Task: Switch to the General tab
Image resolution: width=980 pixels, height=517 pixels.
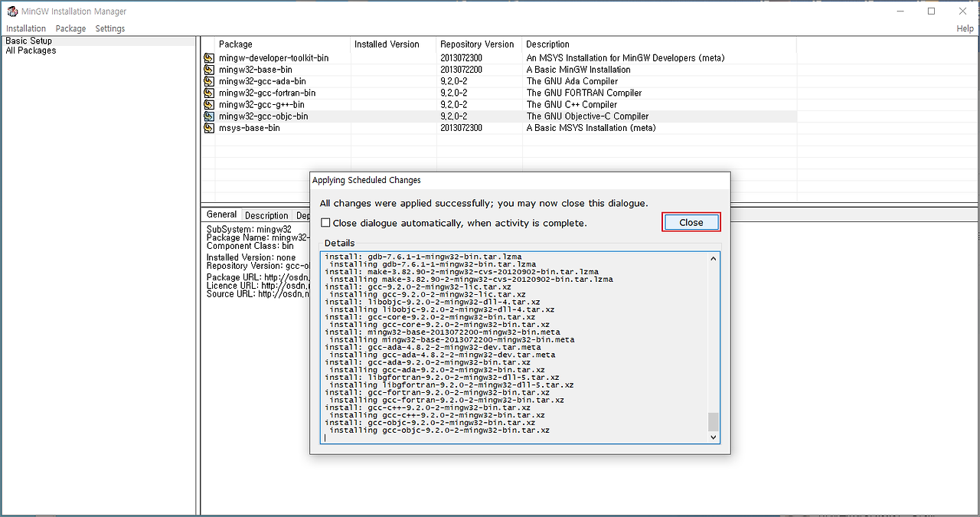Action: [221, 214]
